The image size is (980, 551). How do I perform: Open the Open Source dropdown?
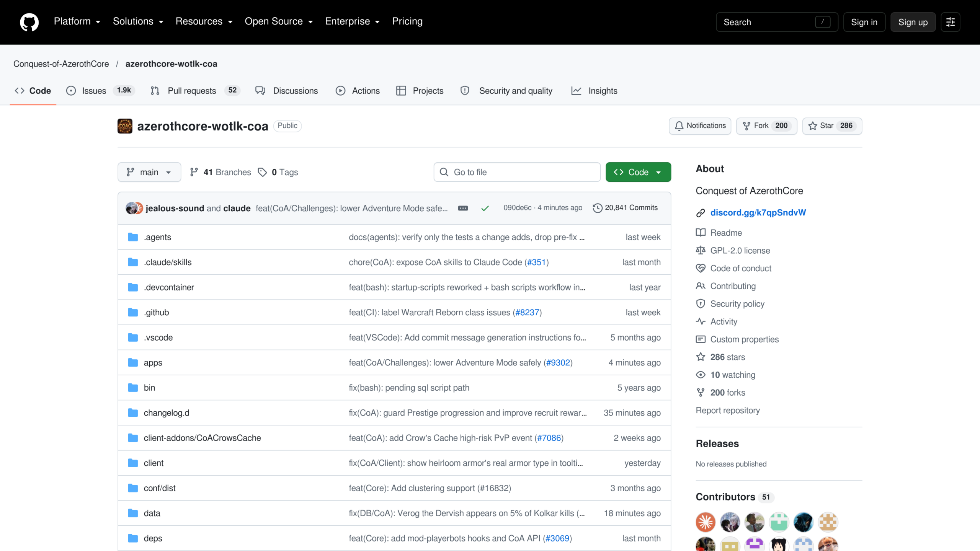coord(279,21)
